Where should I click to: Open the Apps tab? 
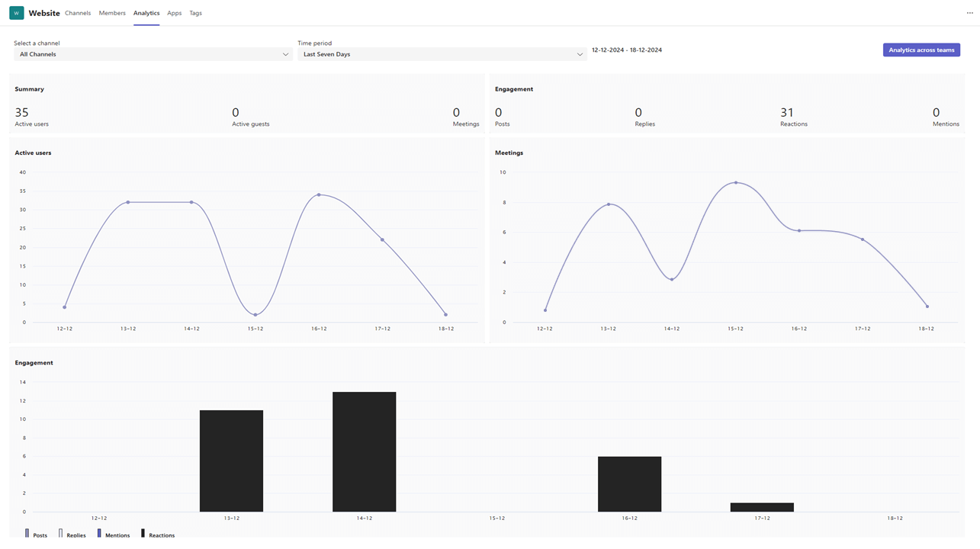coord(174,13)
